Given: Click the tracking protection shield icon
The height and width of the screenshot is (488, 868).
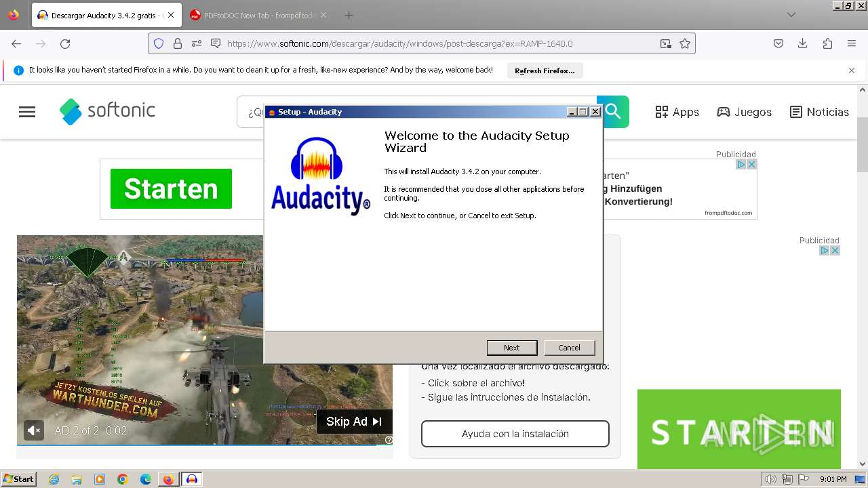Looking at the screenshot, I should (159, 43).
